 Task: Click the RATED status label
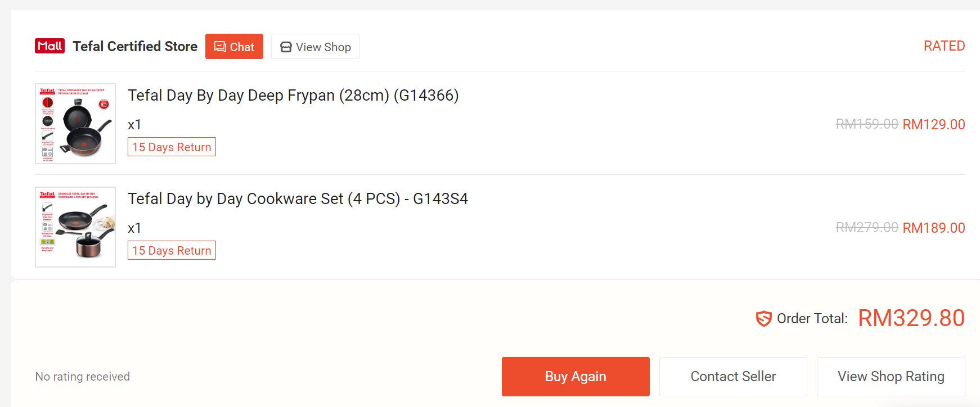(x=944, y=46)
